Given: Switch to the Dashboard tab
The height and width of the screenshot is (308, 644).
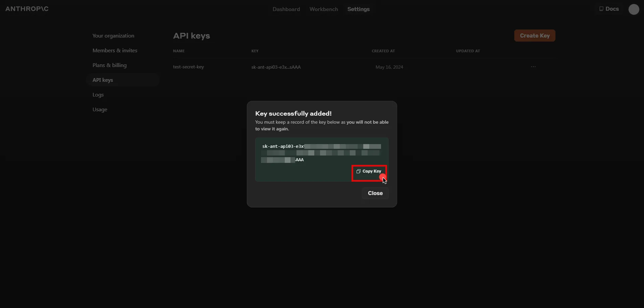Looking at the screenshot, I should [x=286, y=9].
